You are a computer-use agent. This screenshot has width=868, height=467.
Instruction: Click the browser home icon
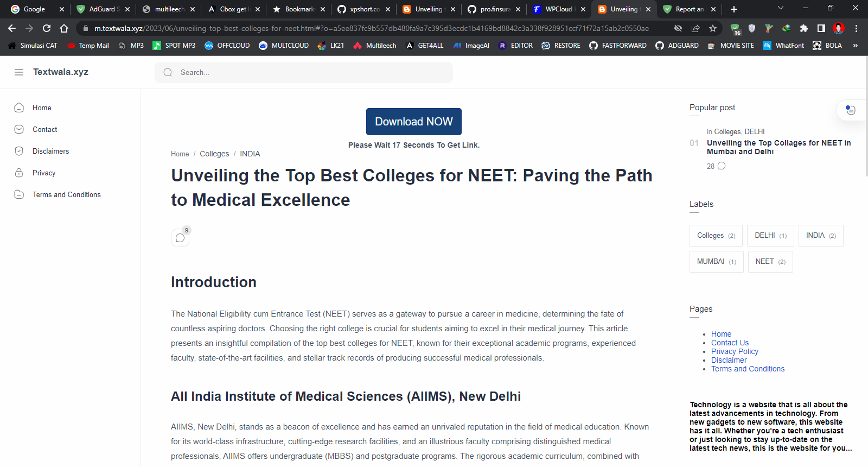coord(64,28)
